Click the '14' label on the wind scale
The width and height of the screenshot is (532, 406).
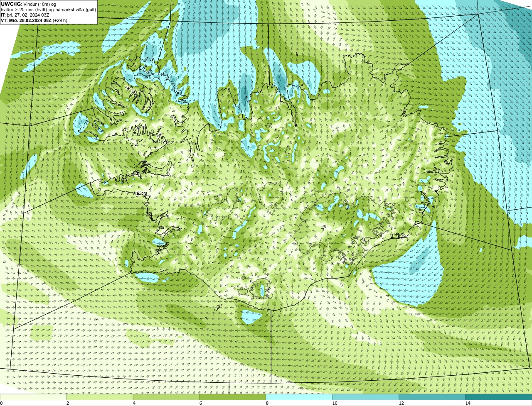[x=468, y=403]
